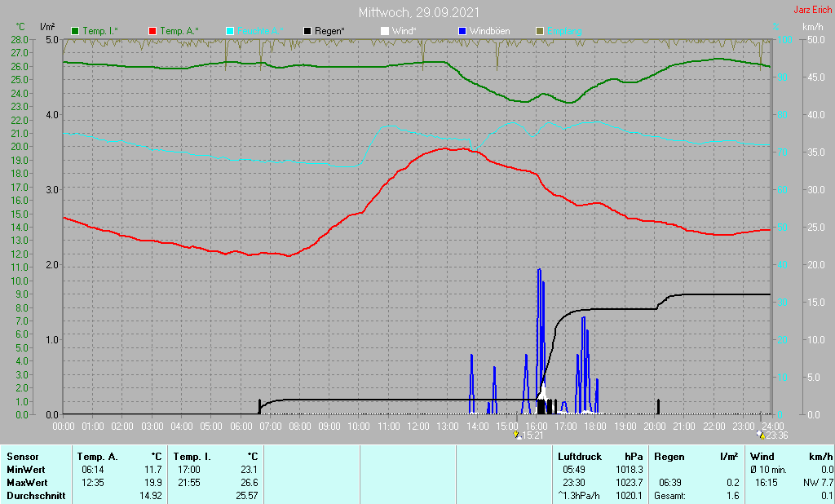Click the moonset time '15:21'
This screenshot has height=504, width=835.
pos(532,435)
